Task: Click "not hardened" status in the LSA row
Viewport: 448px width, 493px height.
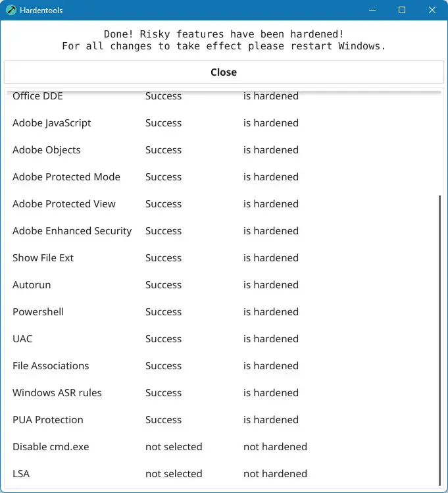Action: (x=275, y=474)
